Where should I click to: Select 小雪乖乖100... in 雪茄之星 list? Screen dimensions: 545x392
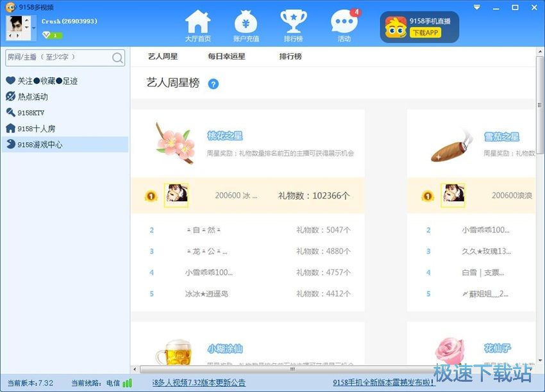(x=485, y=230)
